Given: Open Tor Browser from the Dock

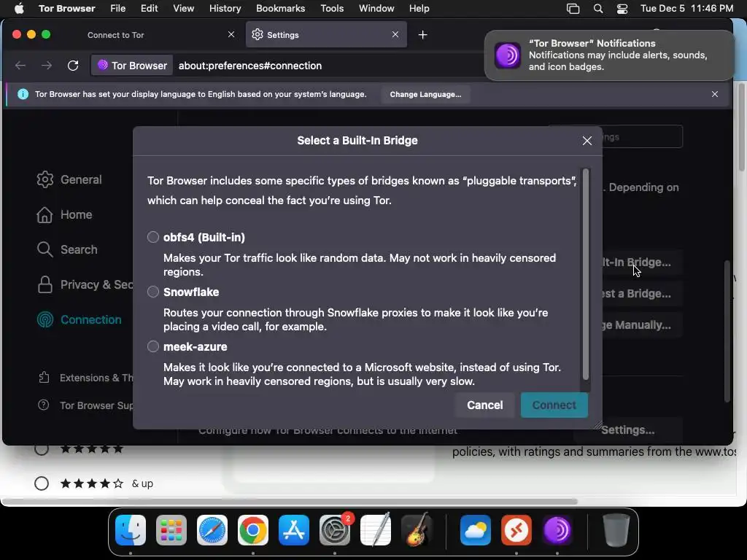Looking at the screenshot, I should 557,530.
